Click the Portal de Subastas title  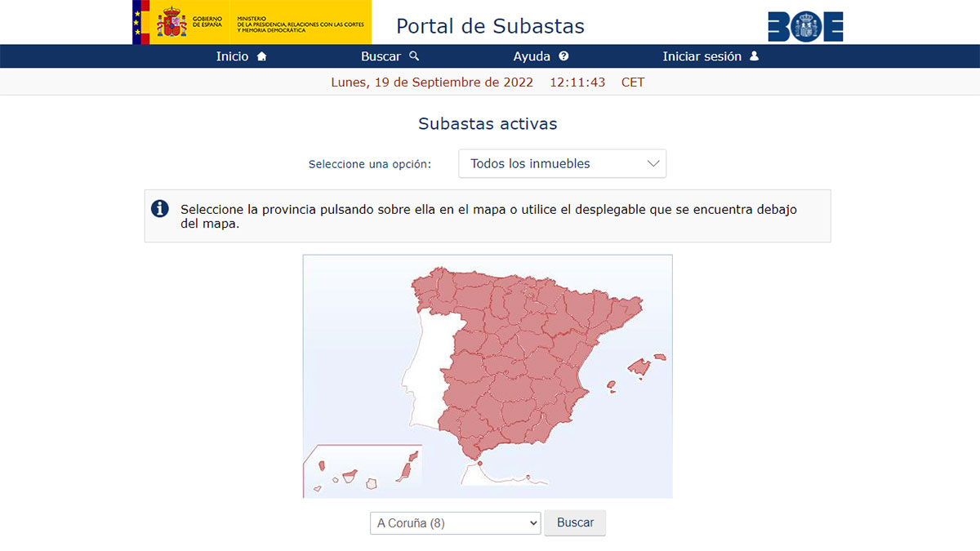(x=490, y=25)
